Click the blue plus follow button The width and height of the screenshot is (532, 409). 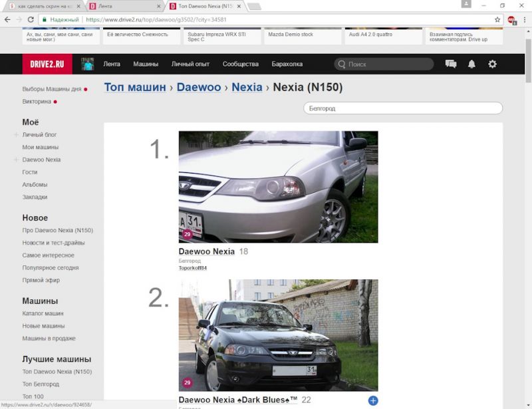[373, 400]
